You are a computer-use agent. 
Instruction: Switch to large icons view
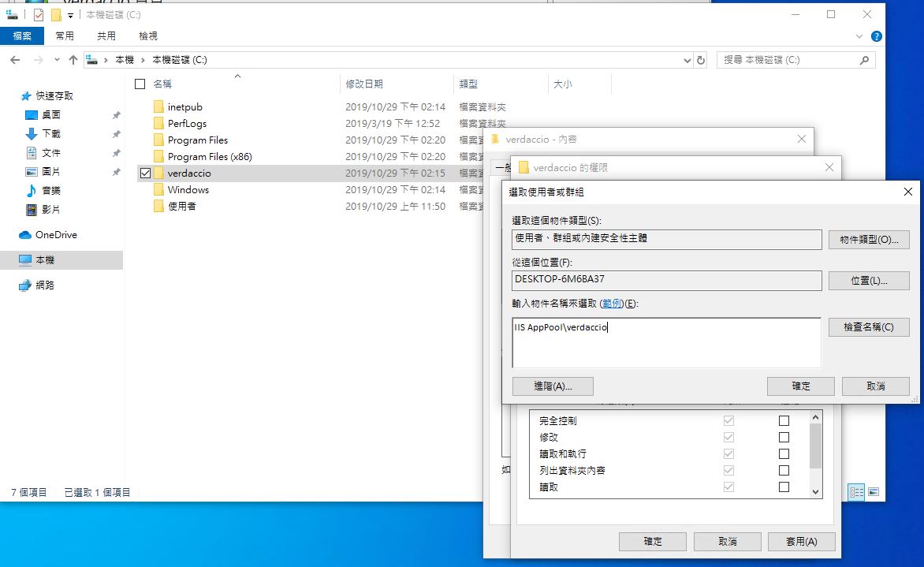coord(874,492)
